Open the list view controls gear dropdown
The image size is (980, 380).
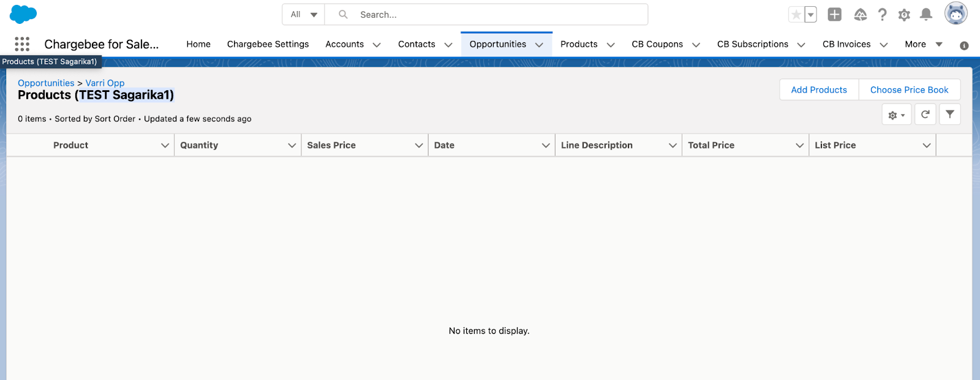click(897, 115)
